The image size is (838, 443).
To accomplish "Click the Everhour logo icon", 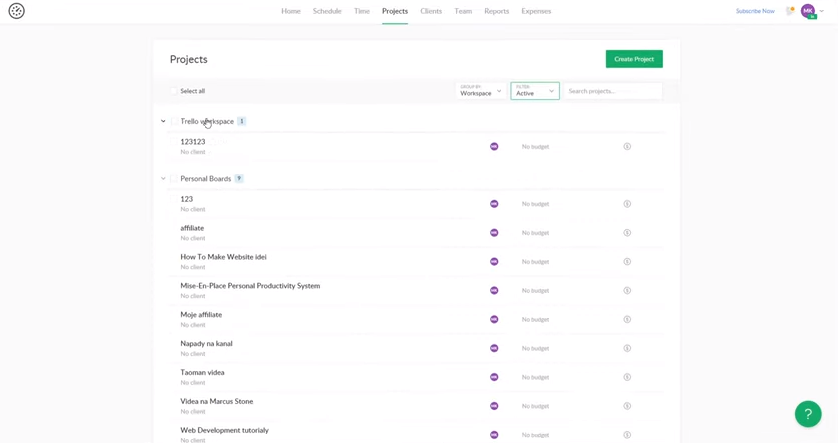I will 16,11.
